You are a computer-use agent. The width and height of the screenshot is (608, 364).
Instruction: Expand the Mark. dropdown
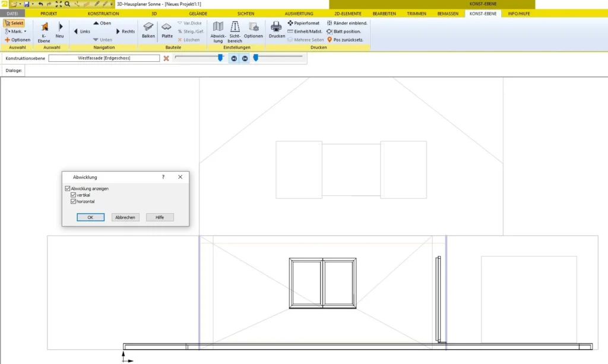(x=26, y=31)
